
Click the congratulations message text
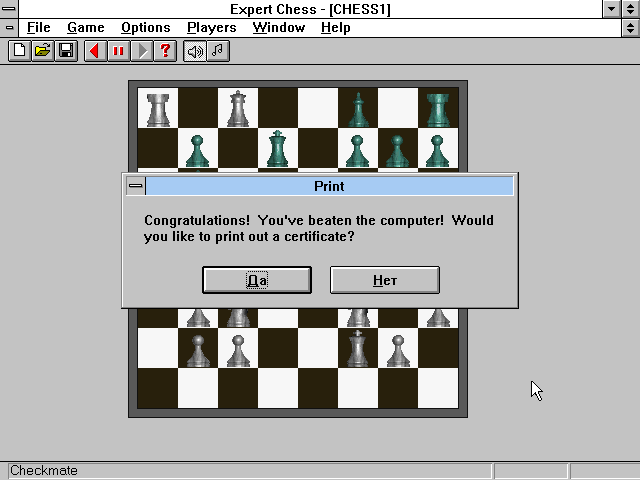click(x=319, y=229)
